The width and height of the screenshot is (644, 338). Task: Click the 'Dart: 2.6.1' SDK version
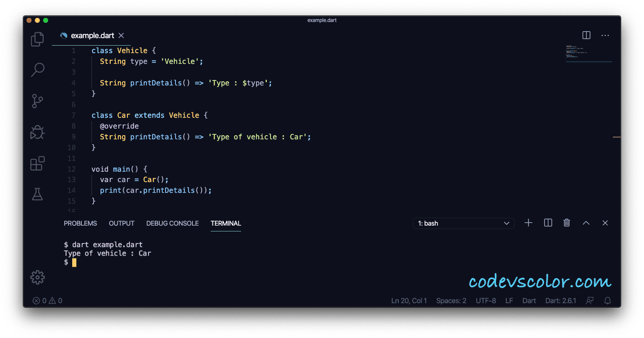tap(561, 301)
